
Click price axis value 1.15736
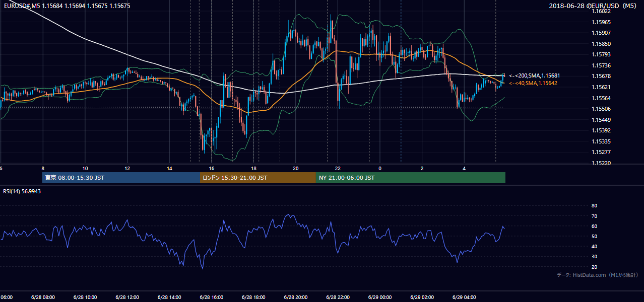[x=602, y=65]
